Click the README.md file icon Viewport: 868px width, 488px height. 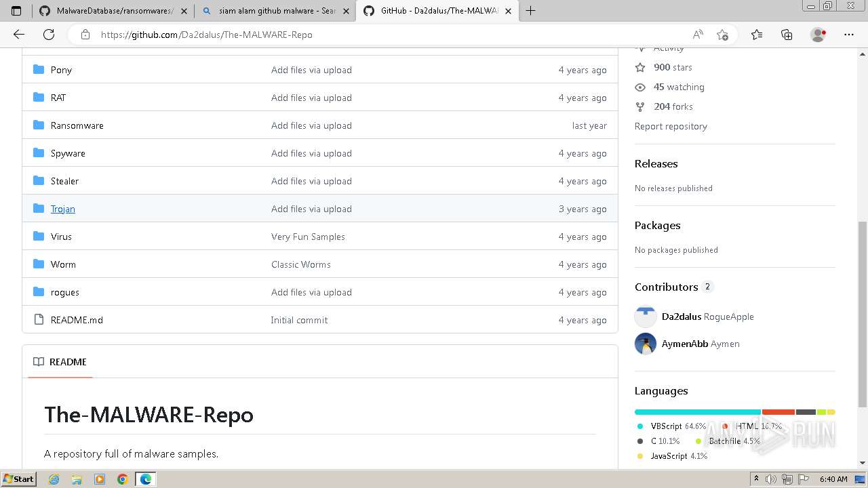click(39, 320)
